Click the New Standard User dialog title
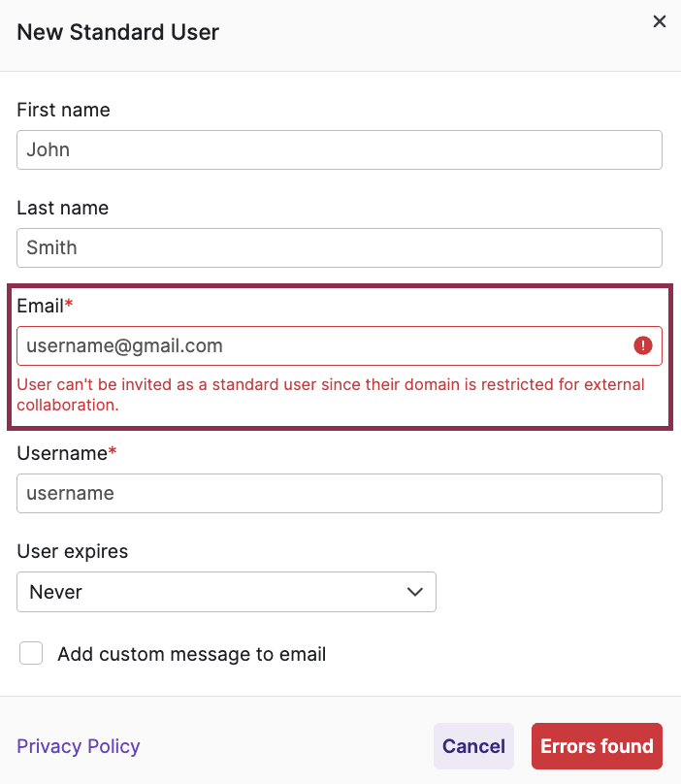The image size is (681, 784). point(117,32)
